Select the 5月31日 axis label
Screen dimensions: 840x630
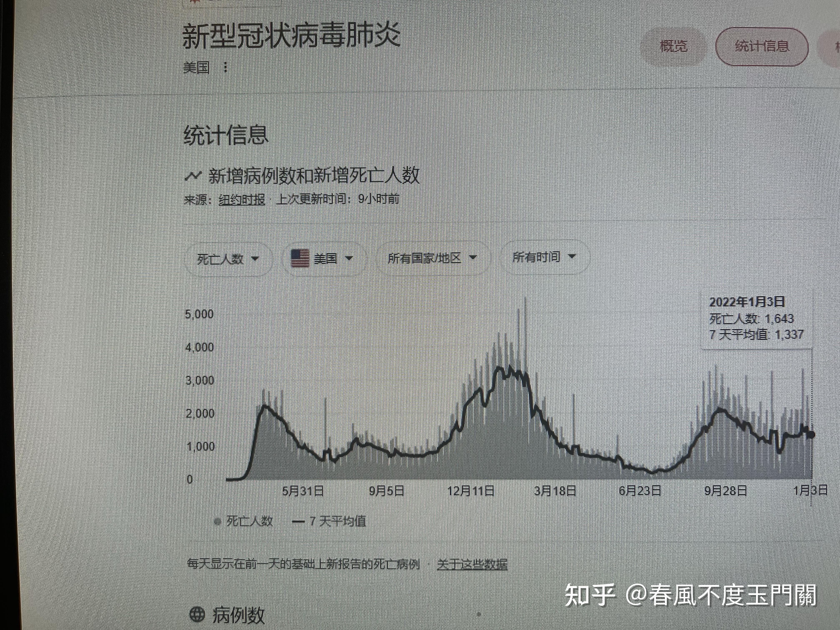(x=303, y=491)
